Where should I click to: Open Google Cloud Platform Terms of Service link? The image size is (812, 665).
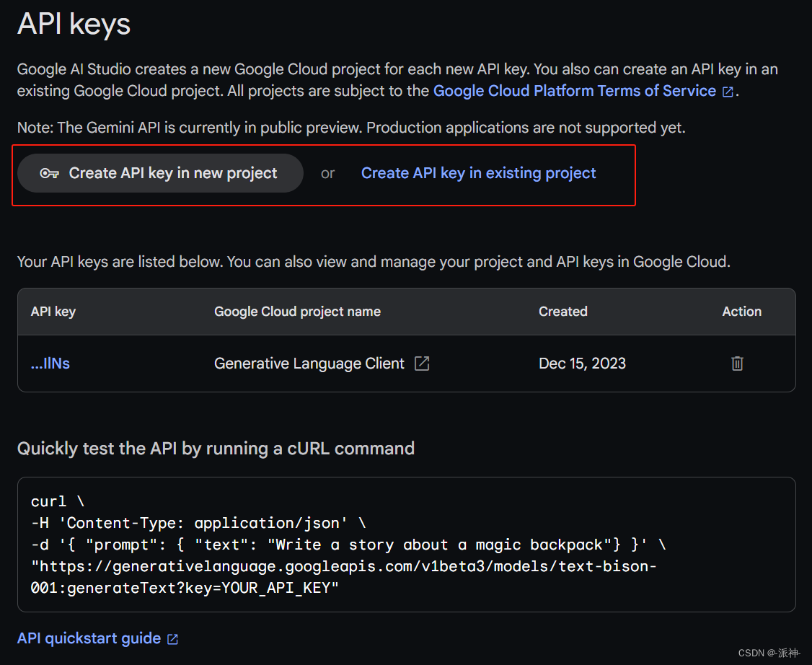[583, 91]
